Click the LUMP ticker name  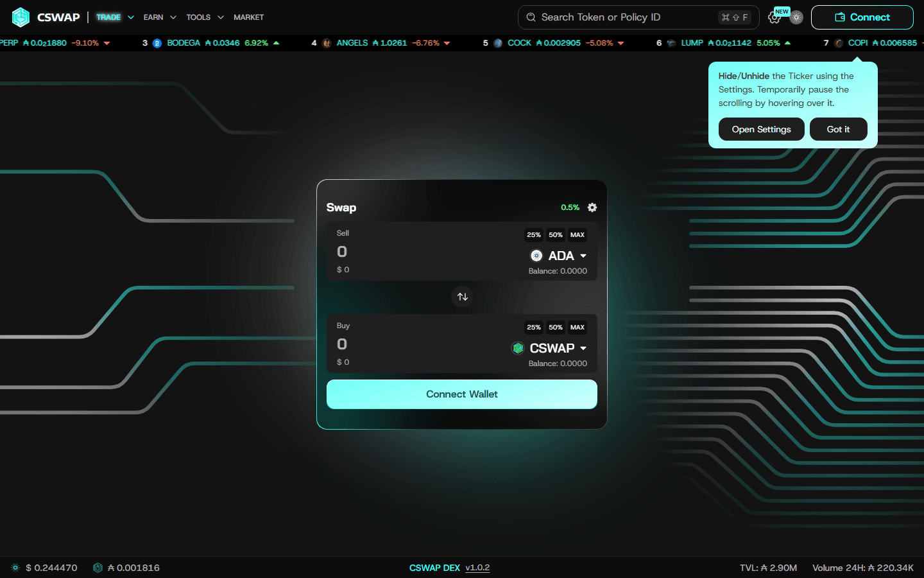coord(692,43)
